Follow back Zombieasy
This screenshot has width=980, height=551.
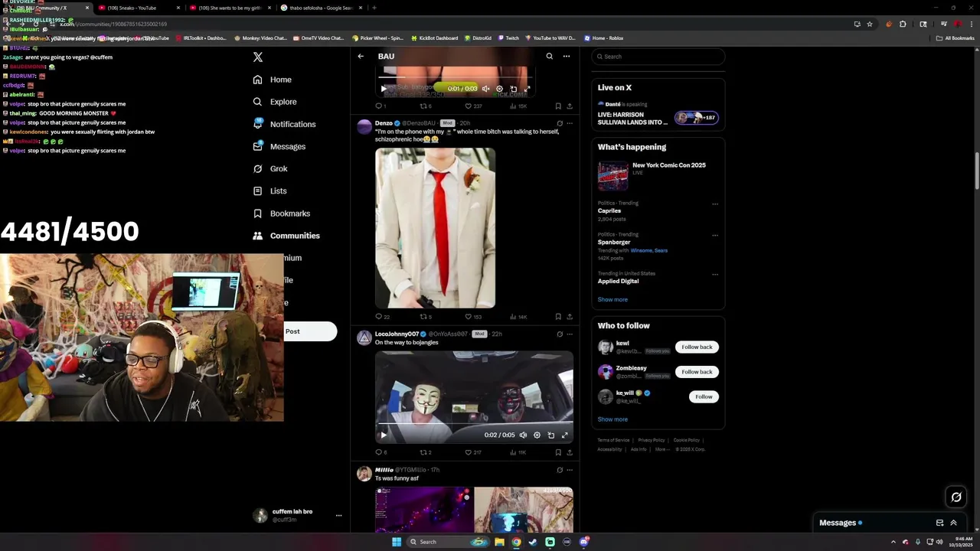[697, 372]
